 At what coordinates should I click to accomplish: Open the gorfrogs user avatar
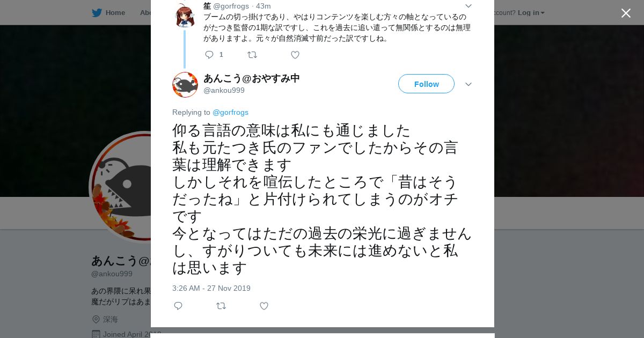point(185,16)
